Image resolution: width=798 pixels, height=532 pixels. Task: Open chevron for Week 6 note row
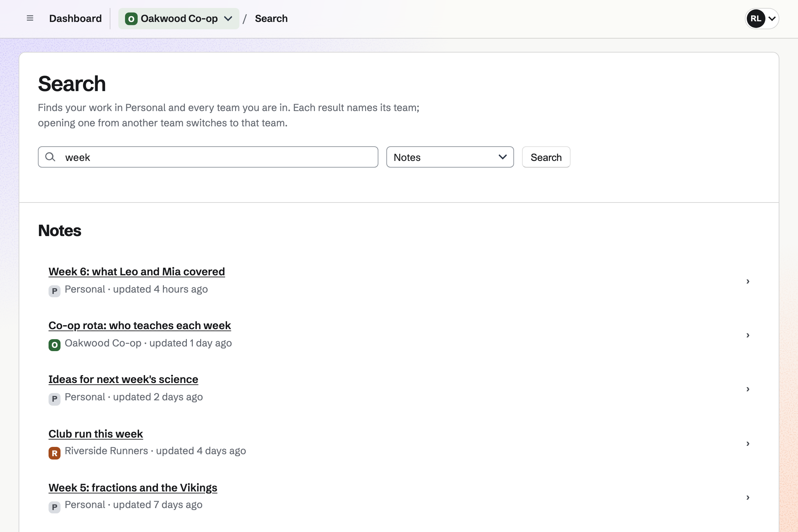[x=748, y=281]
